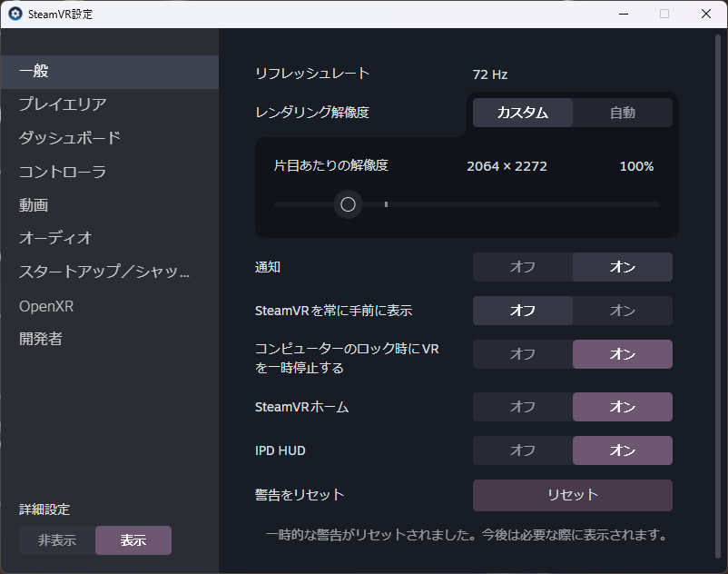Set SteamVRを常に手前に表示 to オン
Viewport: 728px width, 574px height.
(x=623, y=311)
